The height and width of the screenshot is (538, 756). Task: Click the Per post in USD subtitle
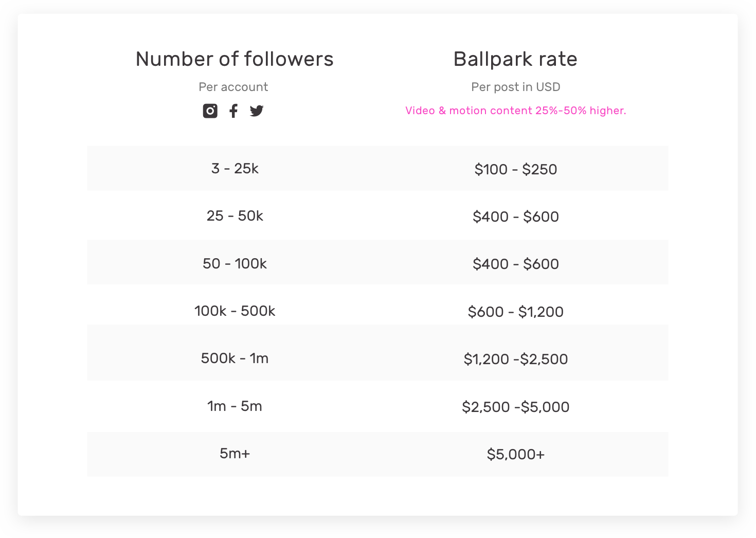click(515, 87)
